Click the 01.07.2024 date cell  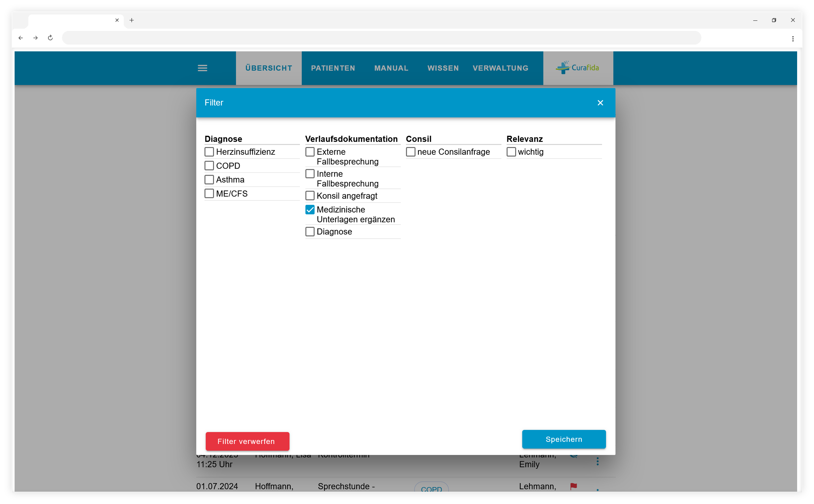(x=217, y=486)
